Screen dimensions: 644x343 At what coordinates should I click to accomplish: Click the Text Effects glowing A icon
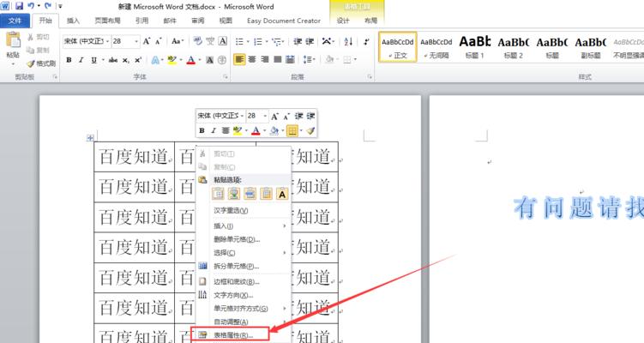[x=155, y=60]
